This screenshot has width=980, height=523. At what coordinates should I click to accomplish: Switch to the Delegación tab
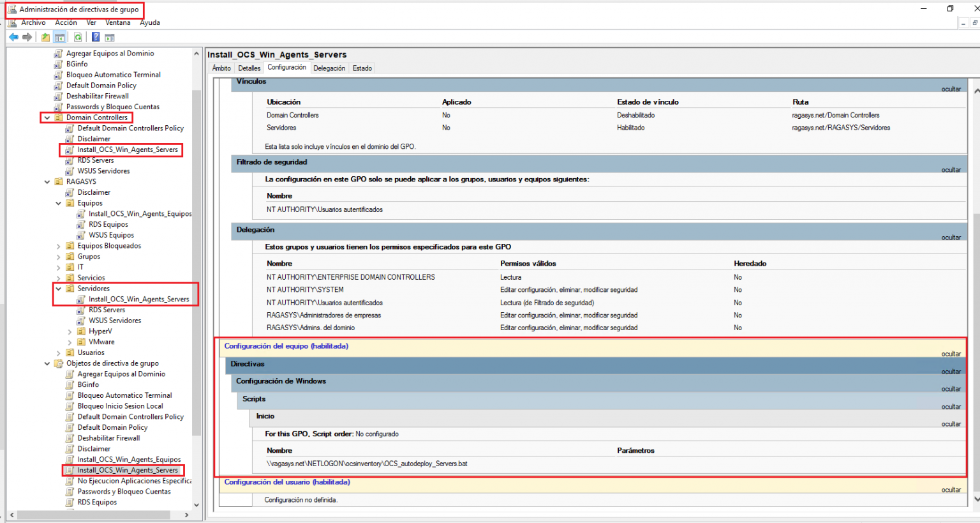click(x=330, y=68)
